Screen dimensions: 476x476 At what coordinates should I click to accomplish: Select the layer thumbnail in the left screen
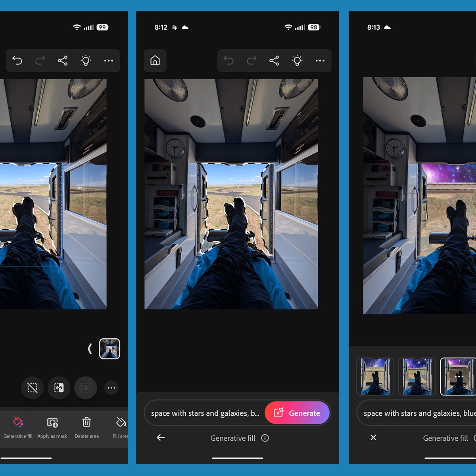[x=109, y=349]
